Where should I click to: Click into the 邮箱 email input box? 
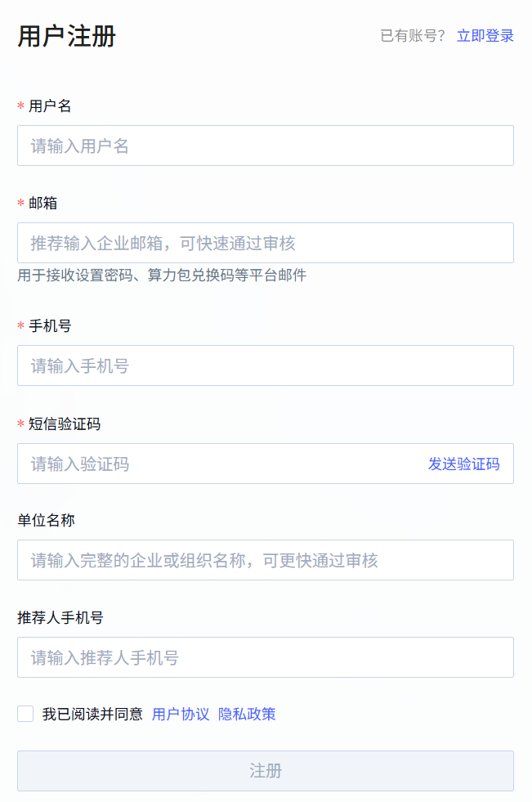[x=265, y=244]
